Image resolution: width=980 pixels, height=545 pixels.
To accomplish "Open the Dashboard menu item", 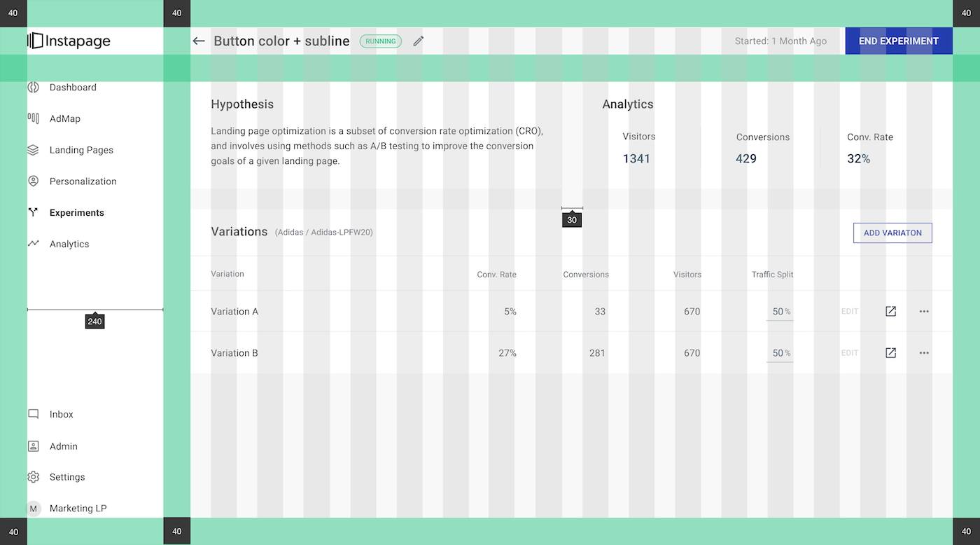I will pos(73,87).
